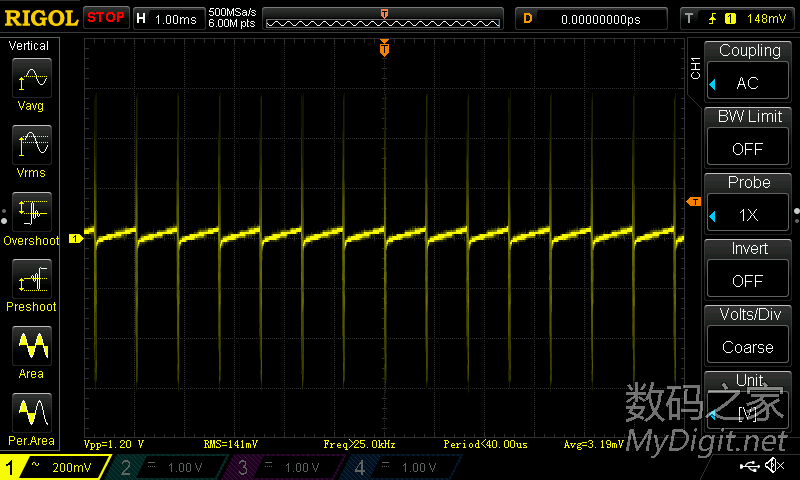This screenshot has width=800, height=480.
Task: Click the trigger level 148mV readout
Action: point(766,19)
